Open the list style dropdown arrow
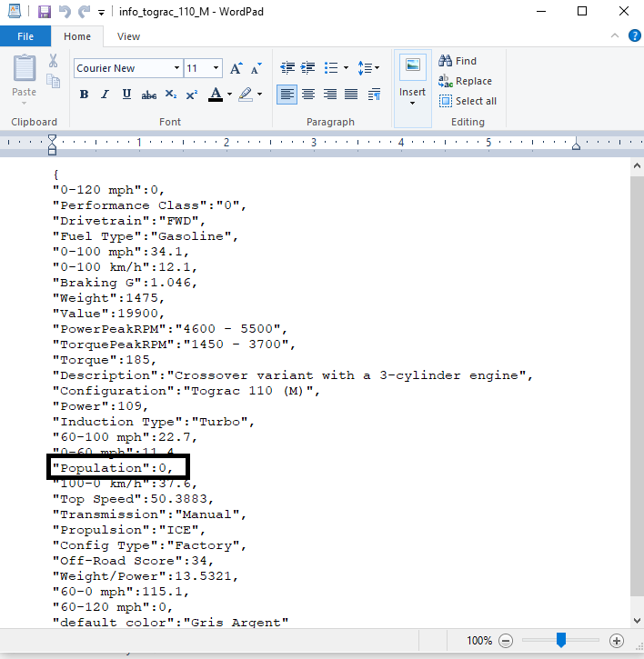 pos(346,68)
